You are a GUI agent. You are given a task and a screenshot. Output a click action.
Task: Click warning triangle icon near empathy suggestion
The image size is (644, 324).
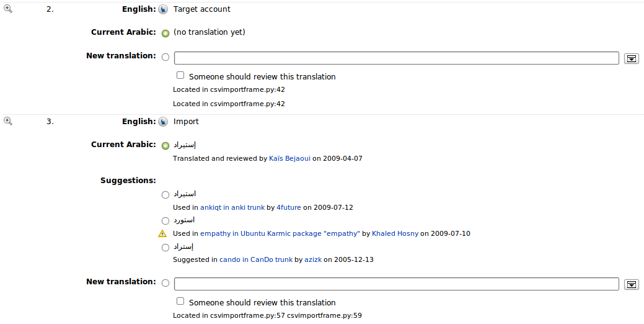coord(162,234)
